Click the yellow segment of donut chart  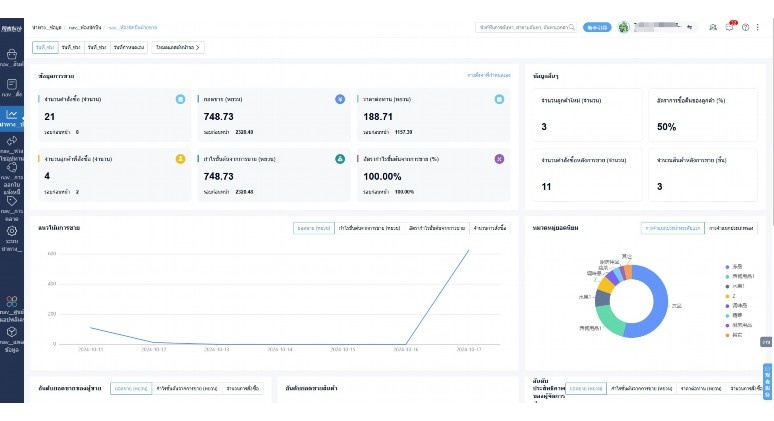(x=605, y=285)
